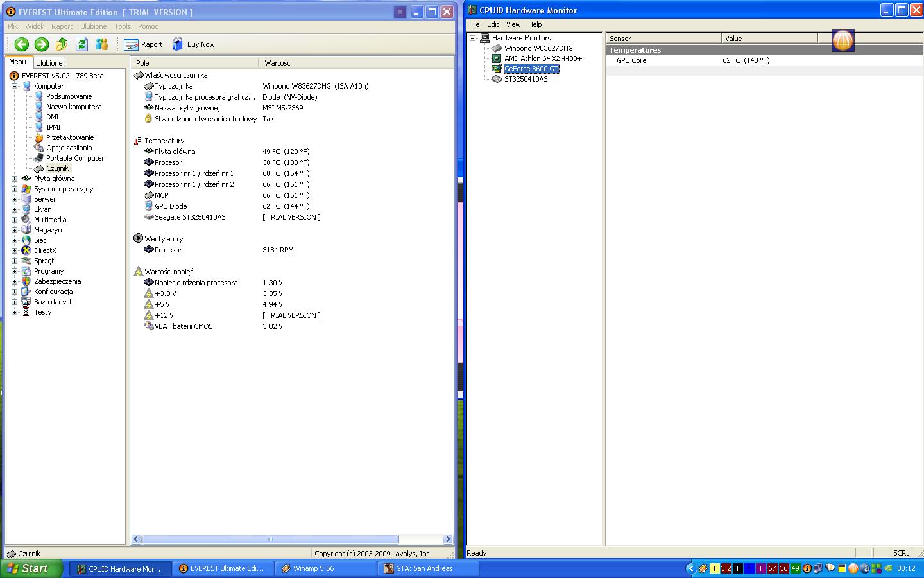Click the Portable Computer laptop icon
The width and height of the screenshot is (924, 578).
pyautogui.click(x=38, y=158)
